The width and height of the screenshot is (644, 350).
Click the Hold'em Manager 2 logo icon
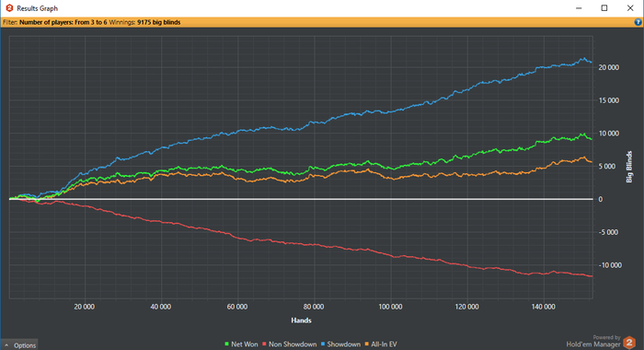(x=629, y=343)
